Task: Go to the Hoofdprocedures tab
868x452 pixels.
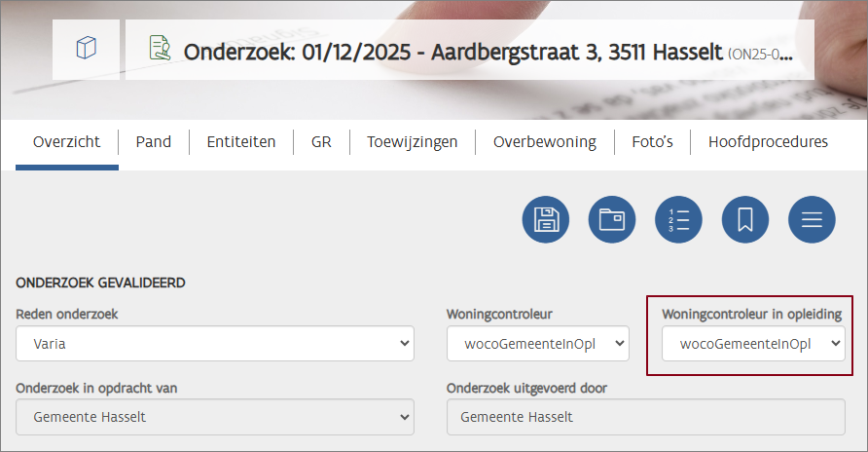Action: [x=768, y=142]
